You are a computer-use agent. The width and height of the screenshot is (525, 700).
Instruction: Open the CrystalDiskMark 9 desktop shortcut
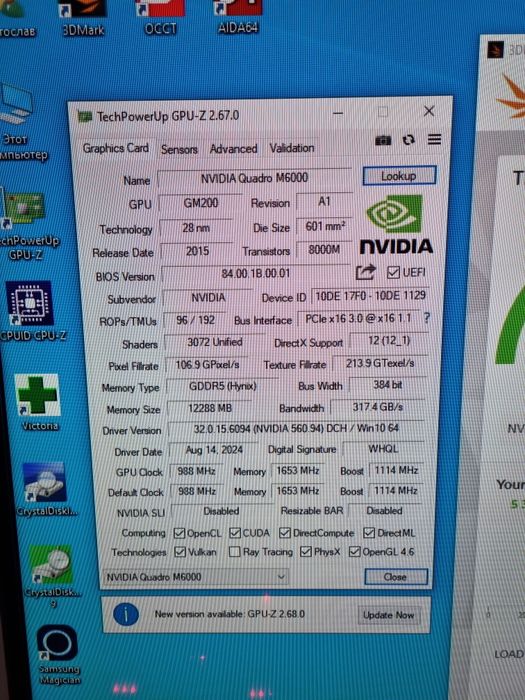pos(52,576)
